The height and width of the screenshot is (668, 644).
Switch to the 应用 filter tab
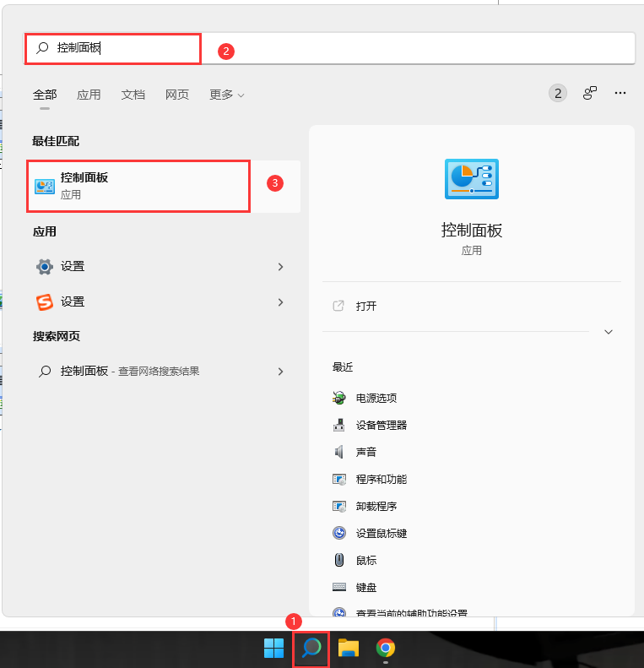point(89,95)
